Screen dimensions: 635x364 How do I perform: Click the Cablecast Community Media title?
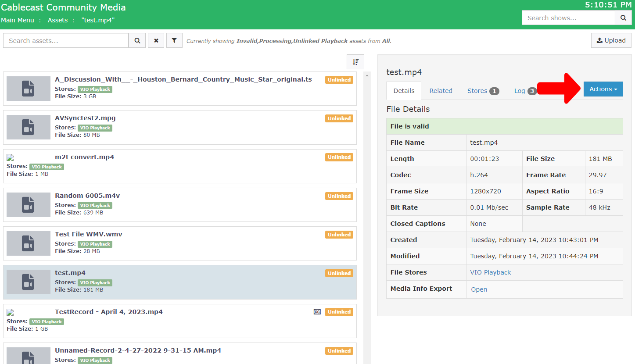[63, 7]
